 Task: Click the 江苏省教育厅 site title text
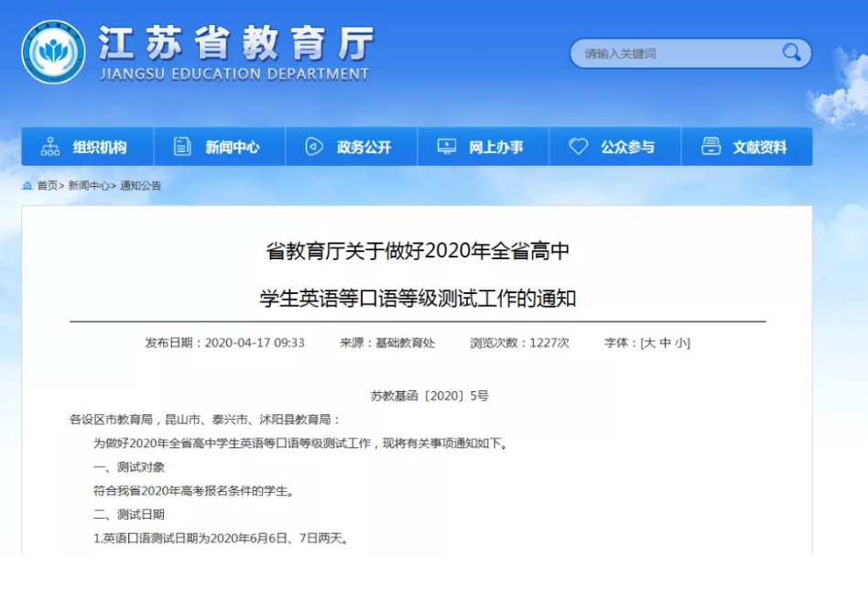pyautogui.click(x=235, y=42)
